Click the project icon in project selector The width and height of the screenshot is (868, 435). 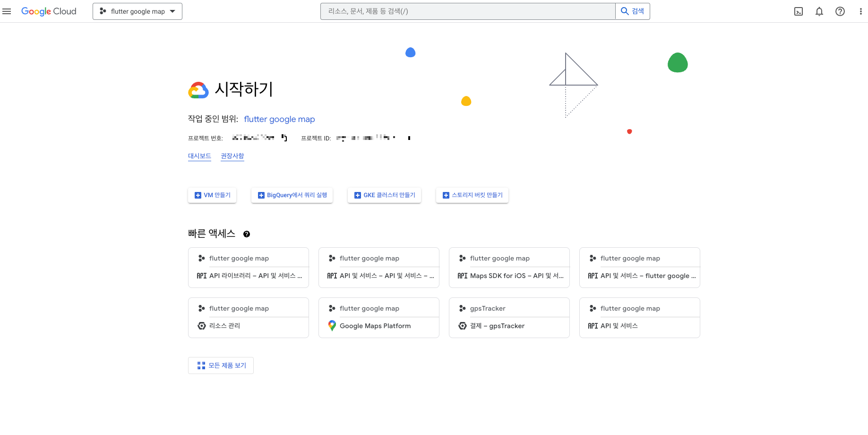pyautogui.click(x=103, y=11)
